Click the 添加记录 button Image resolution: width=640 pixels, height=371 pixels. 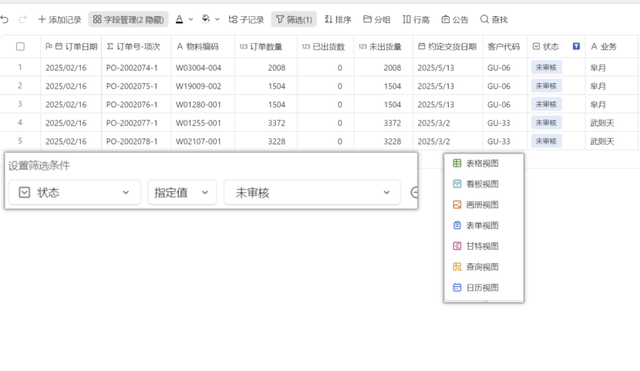(60, 20)
